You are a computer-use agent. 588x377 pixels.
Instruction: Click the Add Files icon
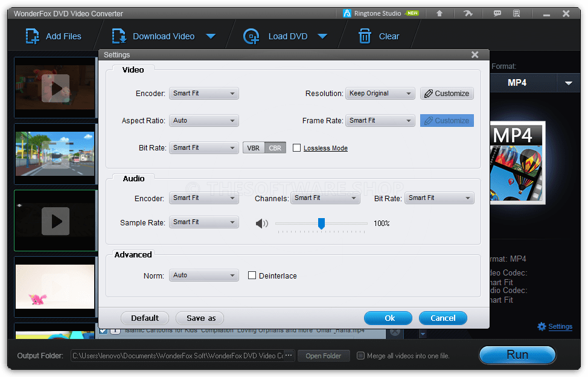(x=32, y=36)
